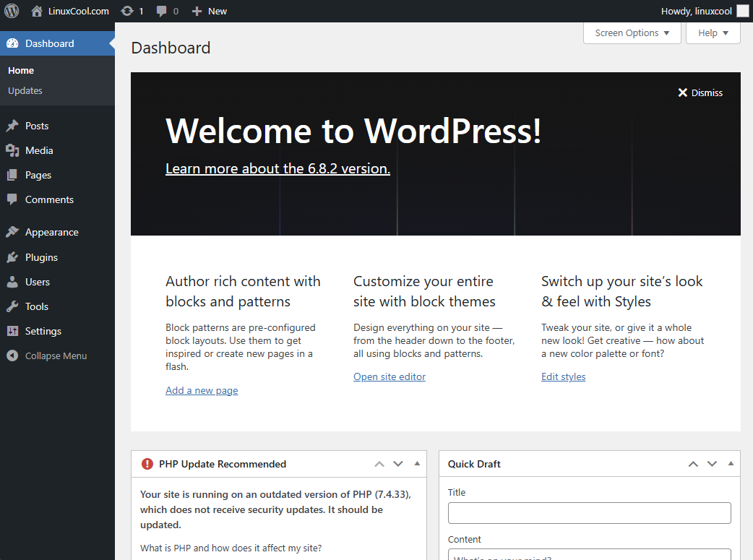Go to the Settings menu item

pyautogui.click(x=43, y=331)
